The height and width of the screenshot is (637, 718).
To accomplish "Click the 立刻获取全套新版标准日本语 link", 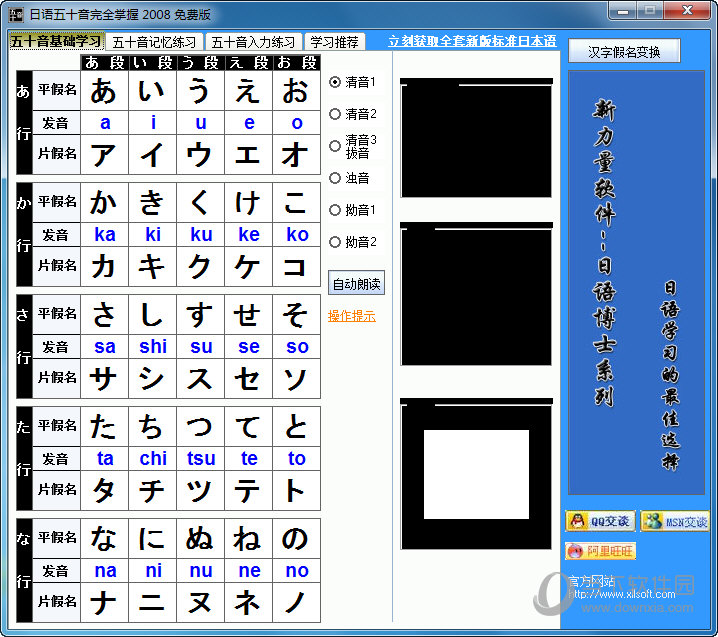I will click(472, 42).
